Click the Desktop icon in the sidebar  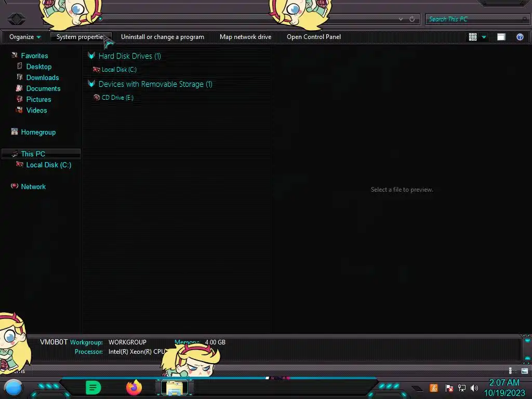20,66
